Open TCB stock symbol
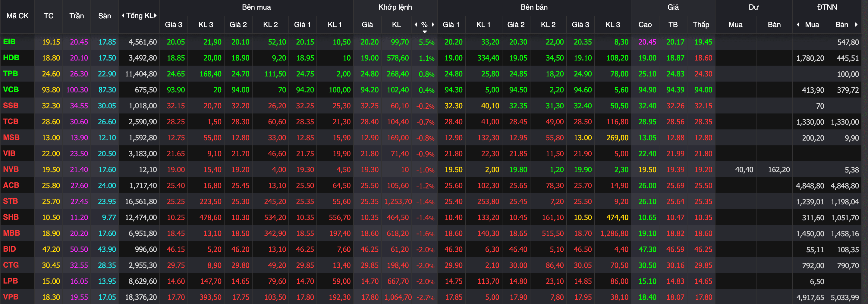868x304 pixels. click(x=11, y=121)
